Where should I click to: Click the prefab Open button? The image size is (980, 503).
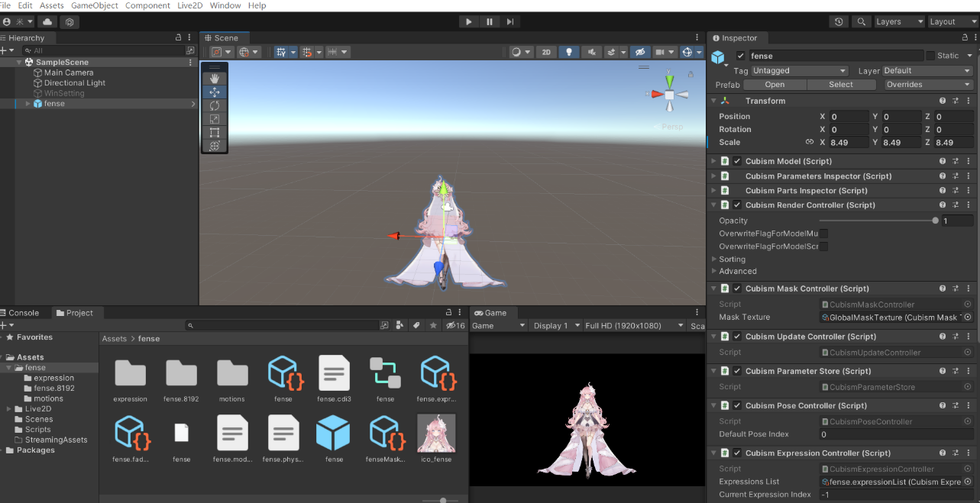(x=775, y=85)
